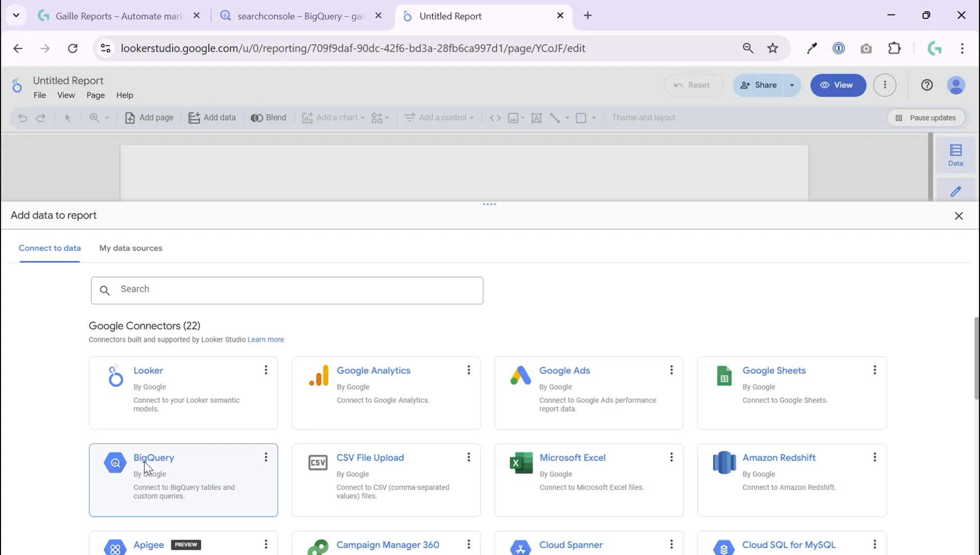Image resolution: width=980 pixels, height=555 pixels.
Task: Open more options for Looker connector
Action: point(266,370)
